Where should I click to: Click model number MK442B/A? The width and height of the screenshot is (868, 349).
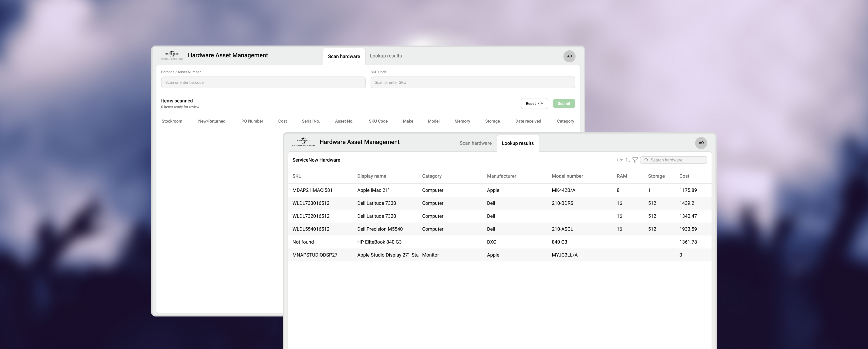tap(564, 190)
